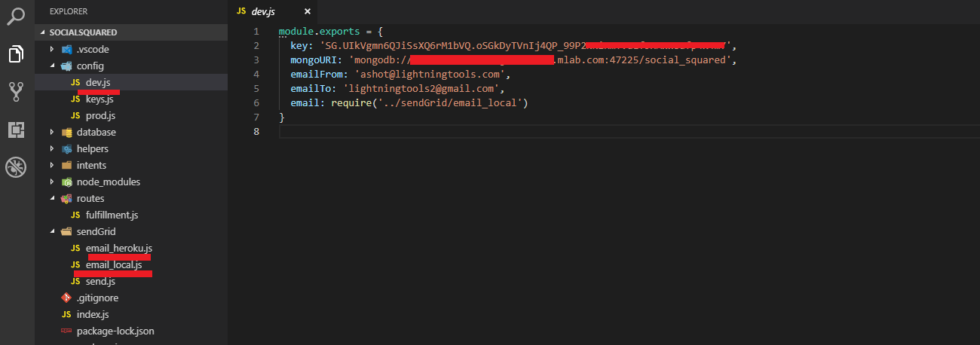Collapse the SOCIALSQUARED project root

tap(42, 32)
